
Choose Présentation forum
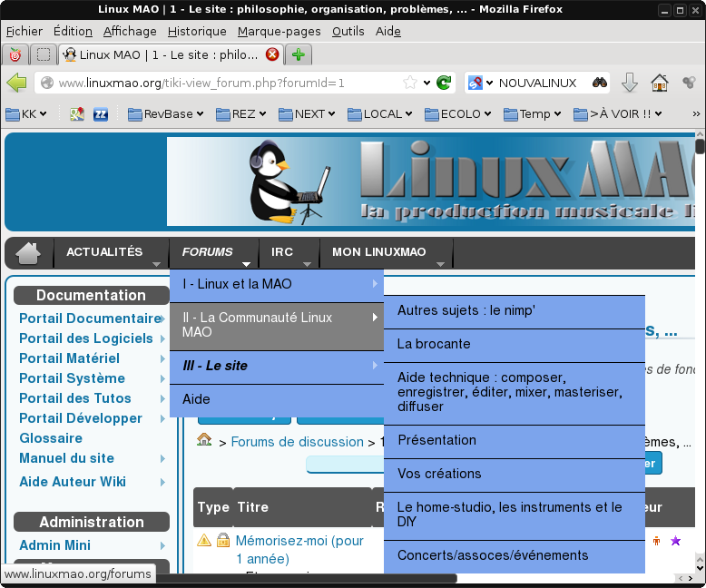coord(515,441)
